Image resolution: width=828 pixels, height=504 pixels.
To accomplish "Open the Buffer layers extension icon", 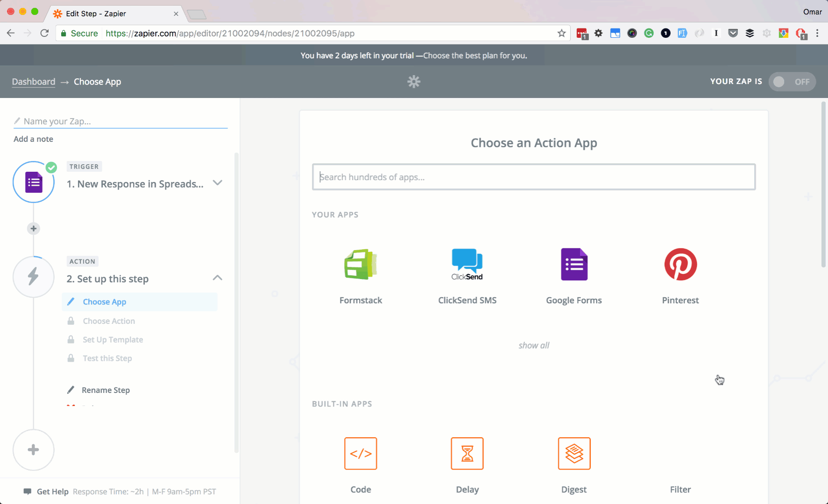I will click(750, 33).
